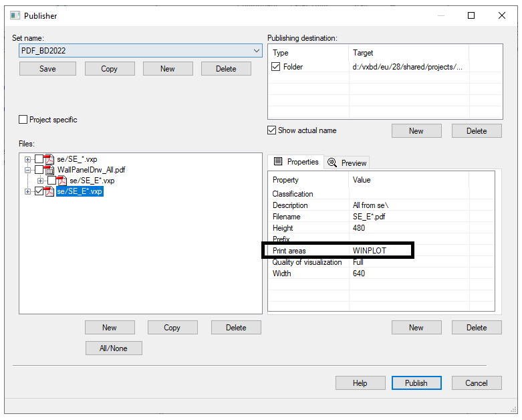Collapse the WallPanelDrw_All.pdf tree node

[27, 170]
